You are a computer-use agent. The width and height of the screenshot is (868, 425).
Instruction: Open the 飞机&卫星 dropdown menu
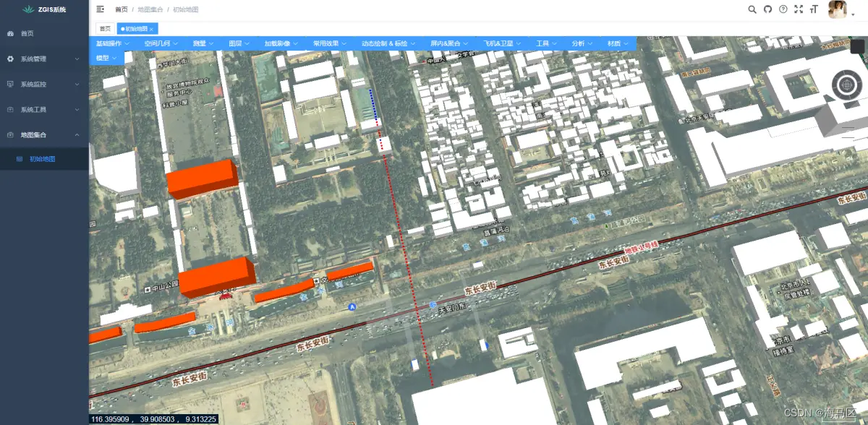coord(501,43)
